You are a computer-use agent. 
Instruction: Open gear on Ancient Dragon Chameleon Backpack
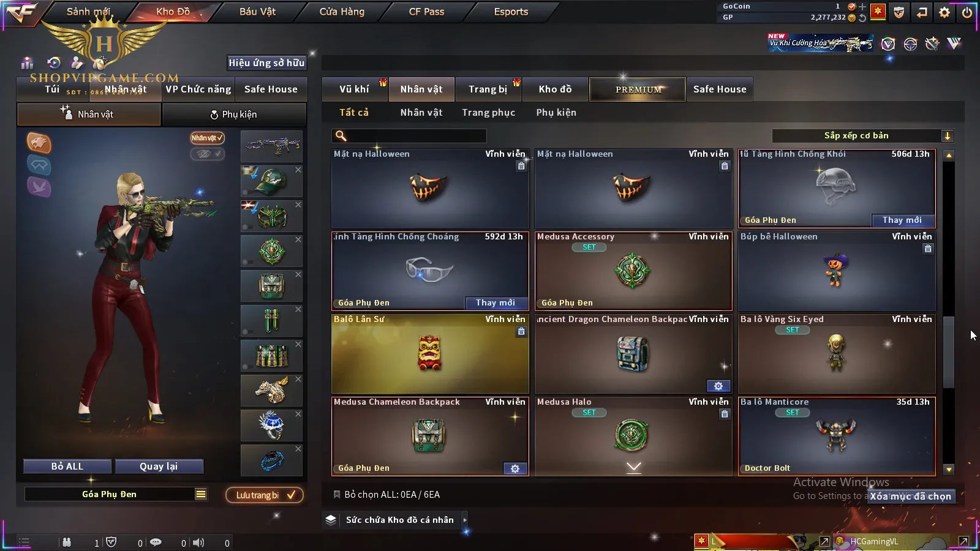(718, 386)
